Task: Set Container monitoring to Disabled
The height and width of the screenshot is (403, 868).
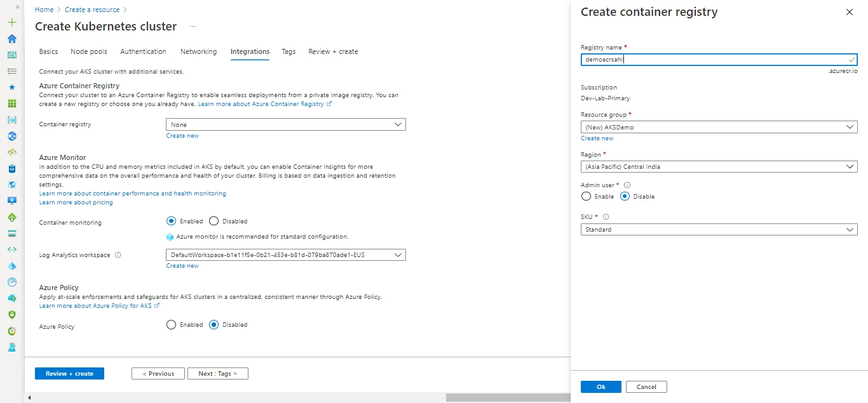Action: pos(215,221)
